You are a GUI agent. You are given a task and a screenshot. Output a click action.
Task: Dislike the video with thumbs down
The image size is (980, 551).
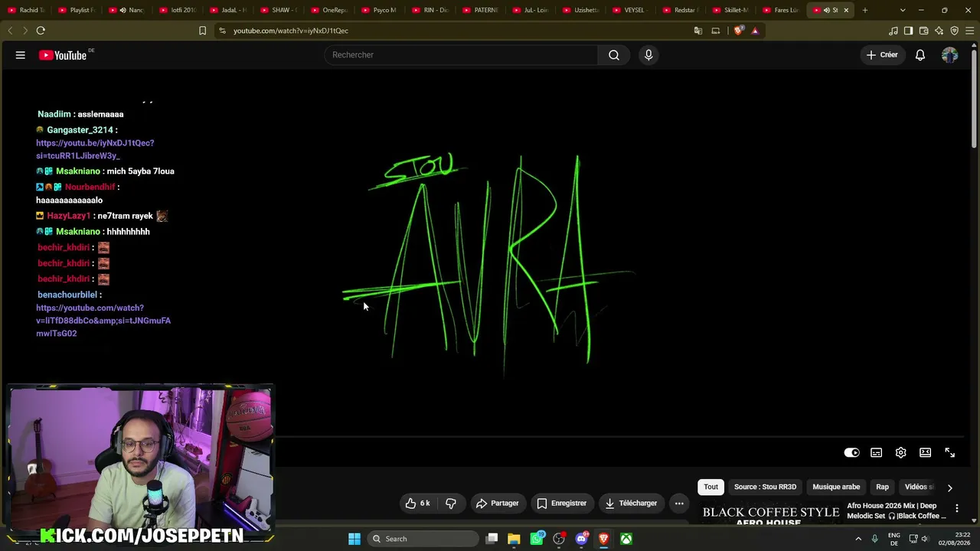tap(451, 504)
